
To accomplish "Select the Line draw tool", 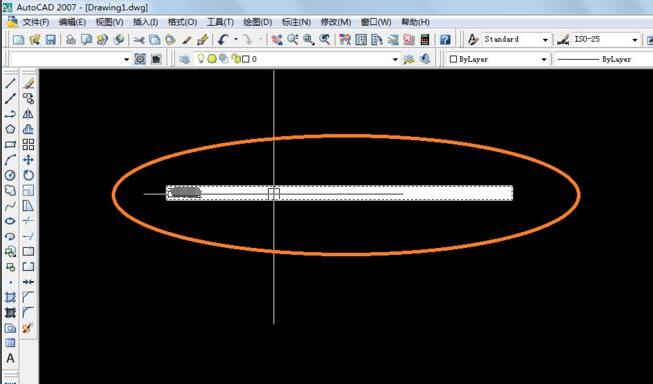I will pos(10,83).
